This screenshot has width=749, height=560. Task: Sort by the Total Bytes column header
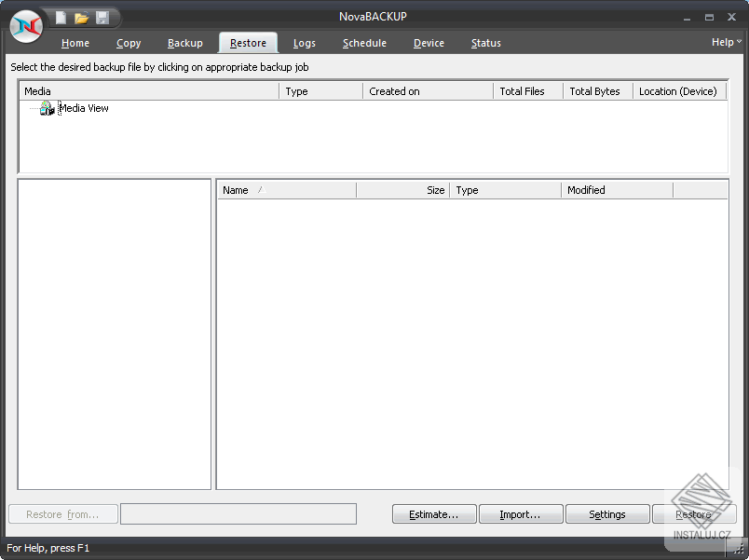tap(598, 91)
